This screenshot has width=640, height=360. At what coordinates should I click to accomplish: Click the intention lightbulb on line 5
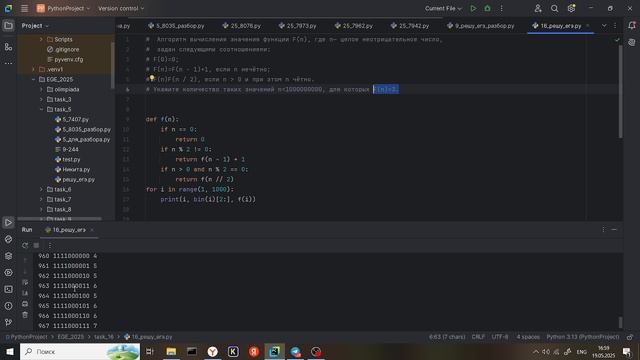pos(152,78)
